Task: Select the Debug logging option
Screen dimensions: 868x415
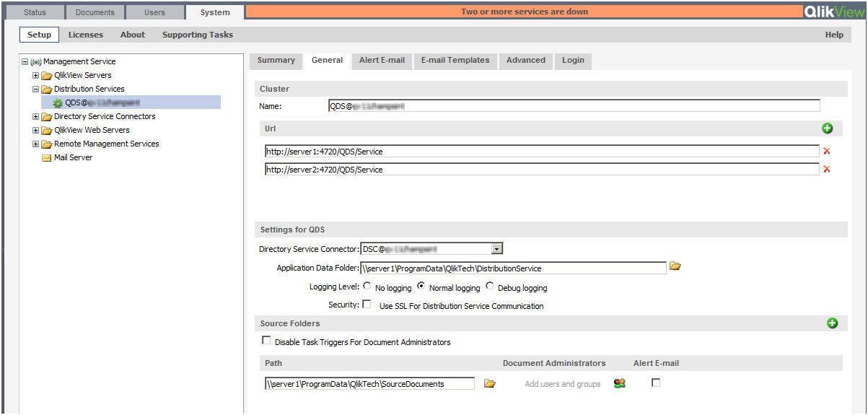Action: (x=490, y=286)
